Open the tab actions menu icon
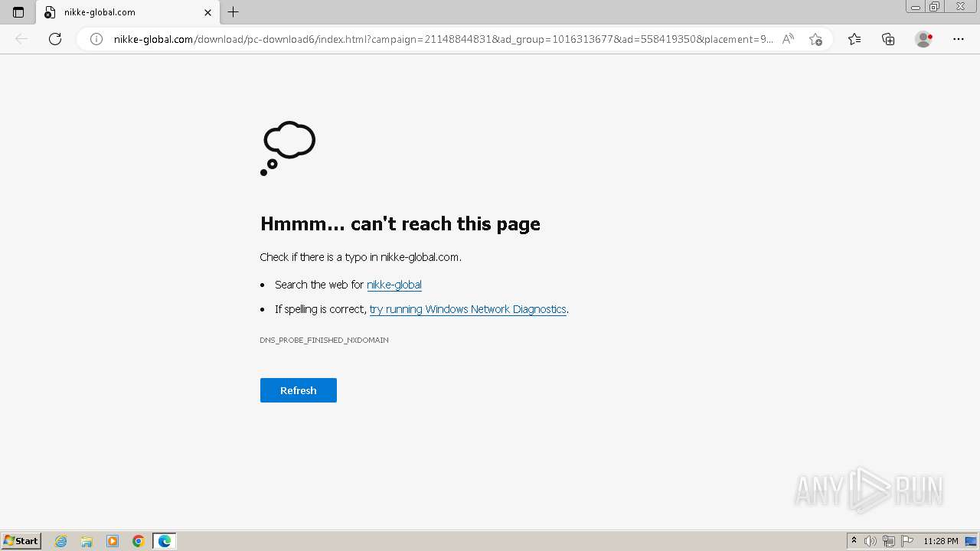 pyautogui.click(x=18, y=12)
